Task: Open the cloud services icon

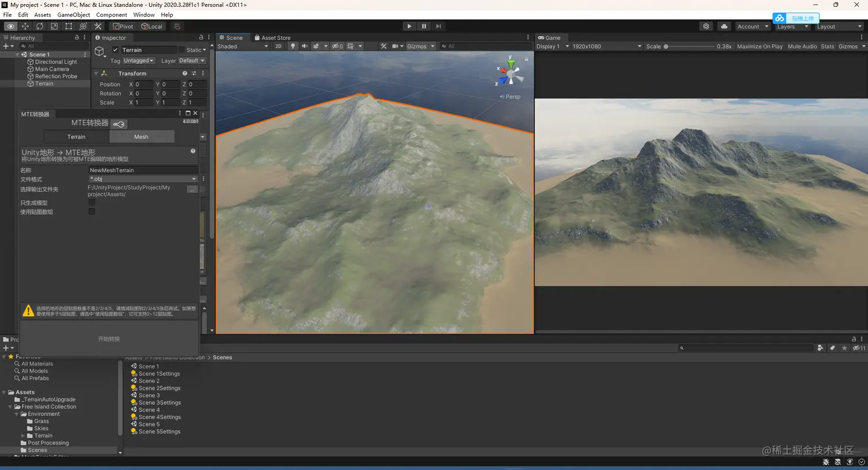Action: tap(724, 26)
